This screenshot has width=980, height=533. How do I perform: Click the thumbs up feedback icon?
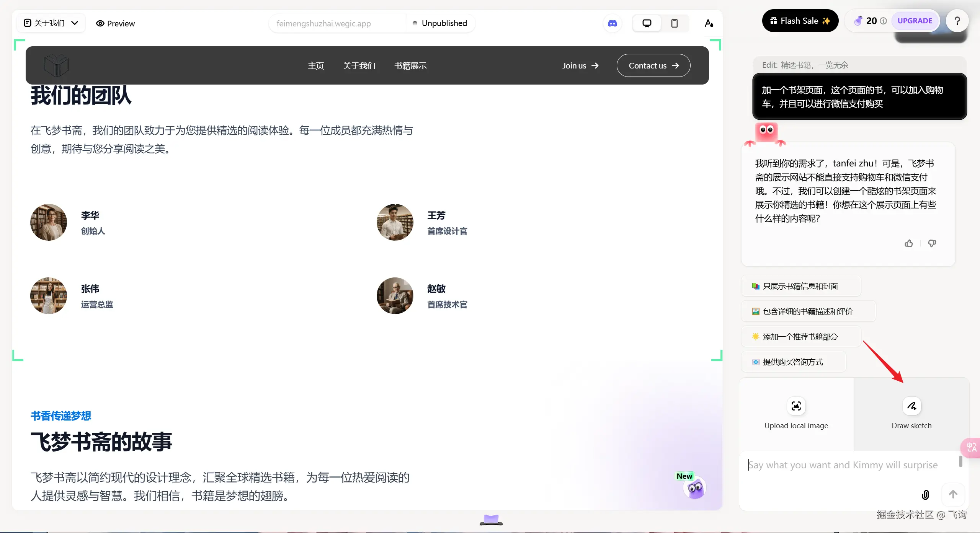pyautogui.click(x=909, y=243)
